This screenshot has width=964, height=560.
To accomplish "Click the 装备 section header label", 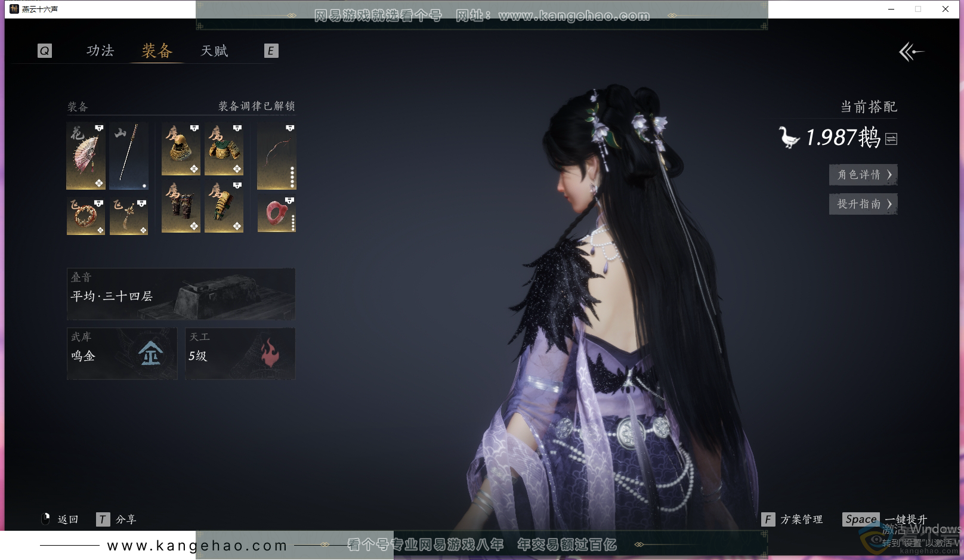I will tap(78, 107).
